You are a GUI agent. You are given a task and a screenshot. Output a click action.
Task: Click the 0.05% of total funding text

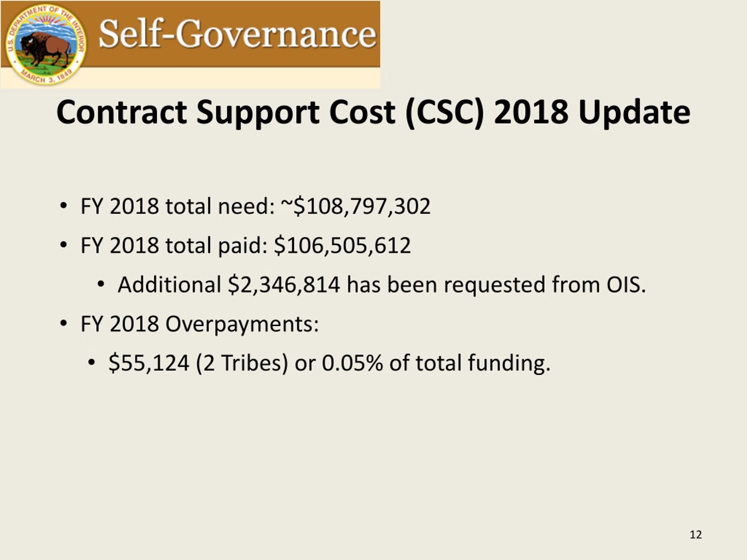(x=436, y=363)
